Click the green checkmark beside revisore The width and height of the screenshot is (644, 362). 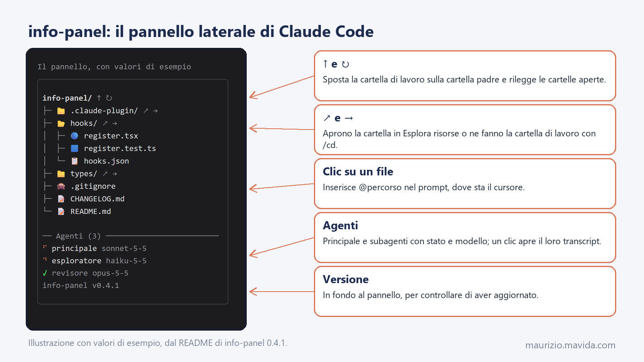click(45, 273)
